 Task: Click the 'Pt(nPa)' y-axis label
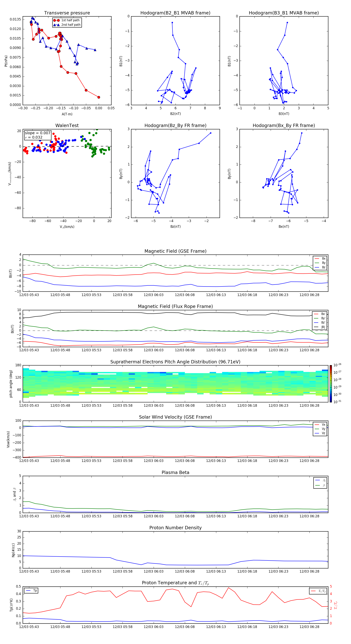pos(6,61)
